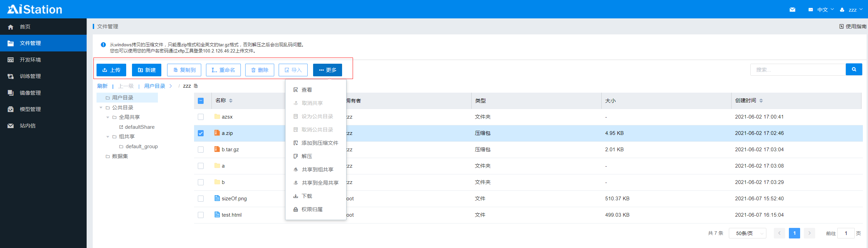Open the 50条/页 page size dropdown
The width and height of the screenshot is (868, 248).
747,233
